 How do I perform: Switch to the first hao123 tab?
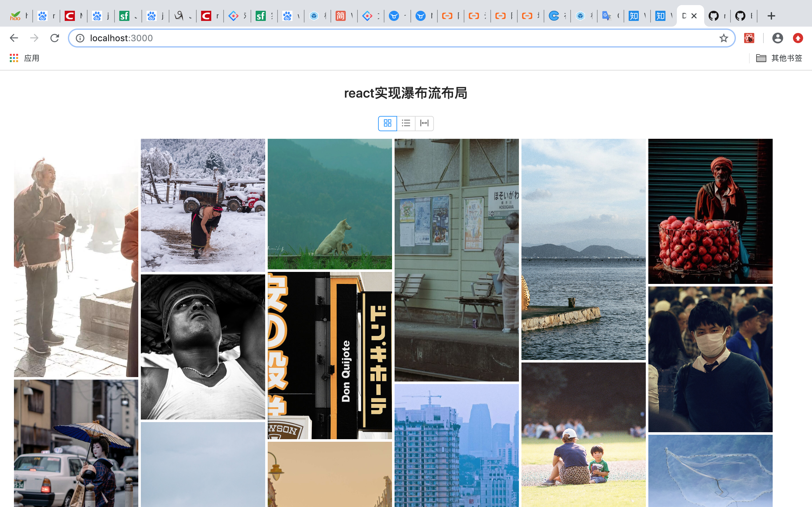19,16
